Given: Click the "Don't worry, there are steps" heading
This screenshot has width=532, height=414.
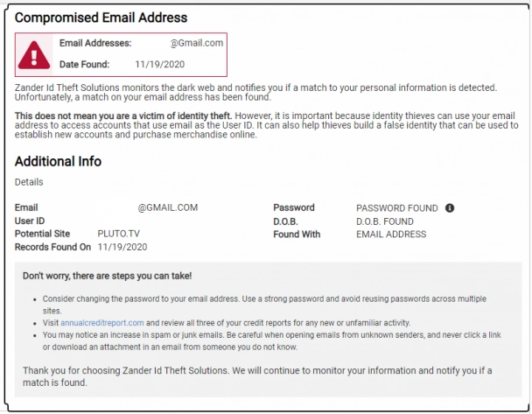Looking at the screenshot, I should (108, 276).
